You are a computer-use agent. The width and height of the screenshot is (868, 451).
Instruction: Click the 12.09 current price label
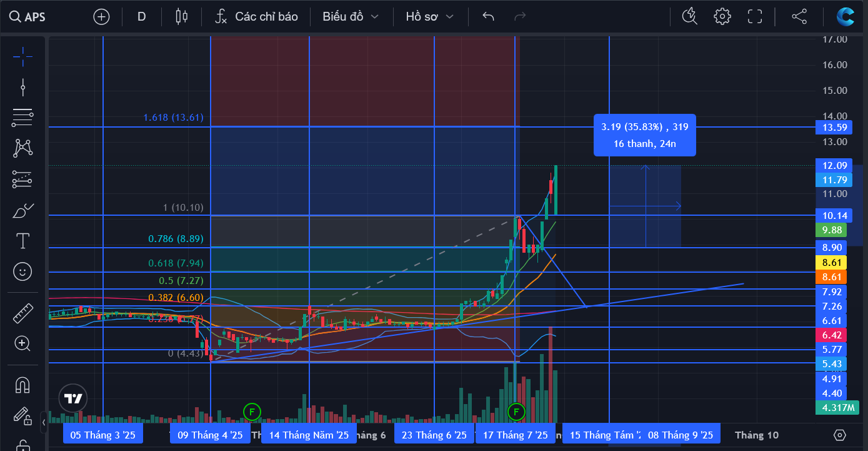tap(835, 166)
